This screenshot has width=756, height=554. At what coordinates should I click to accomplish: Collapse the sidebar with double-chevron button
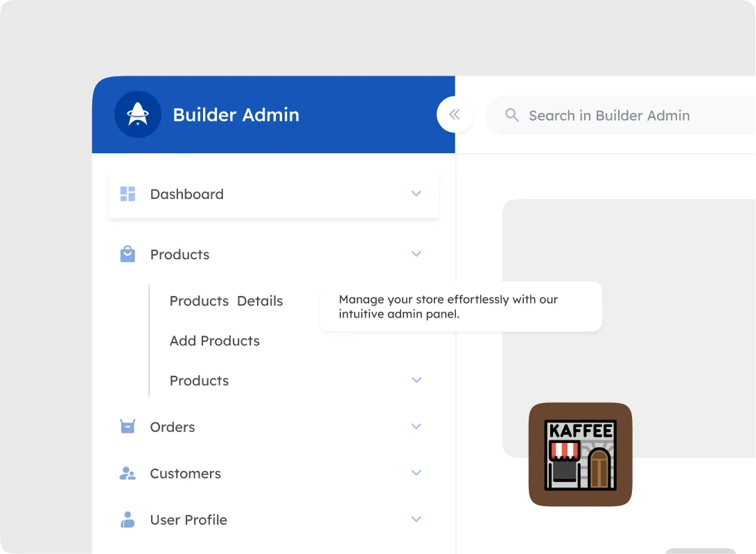454,114
